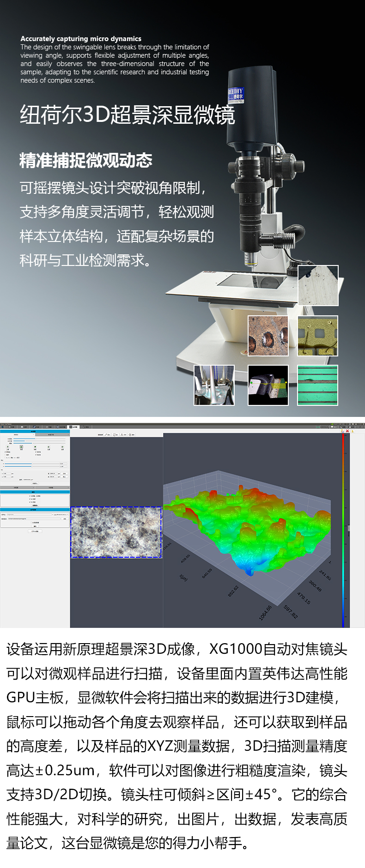This screenshot has width=365, height=868.
Task: Open the currently active white tab in the top tab row
Action: pyautogui.click(x=74, y=427)
